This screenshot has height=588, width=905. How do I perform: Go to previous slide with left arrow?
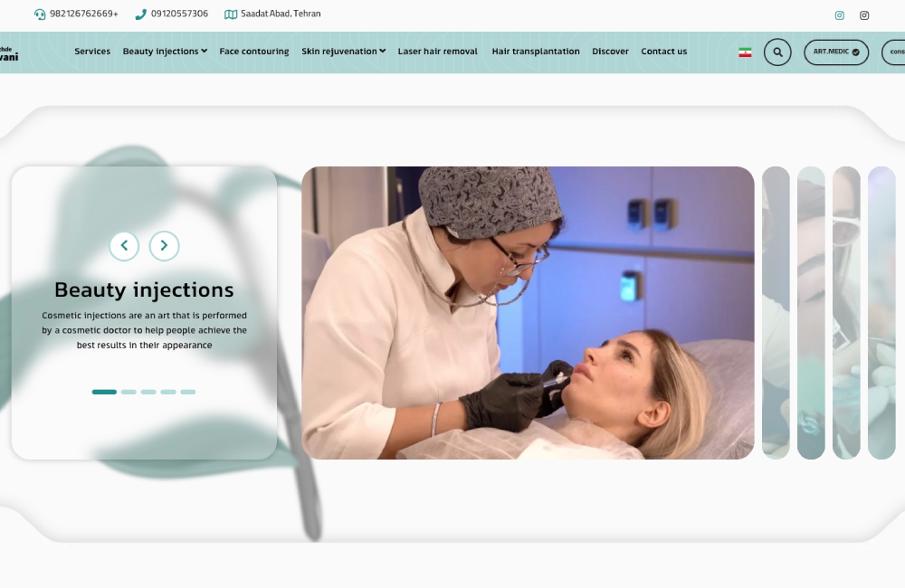124,246
